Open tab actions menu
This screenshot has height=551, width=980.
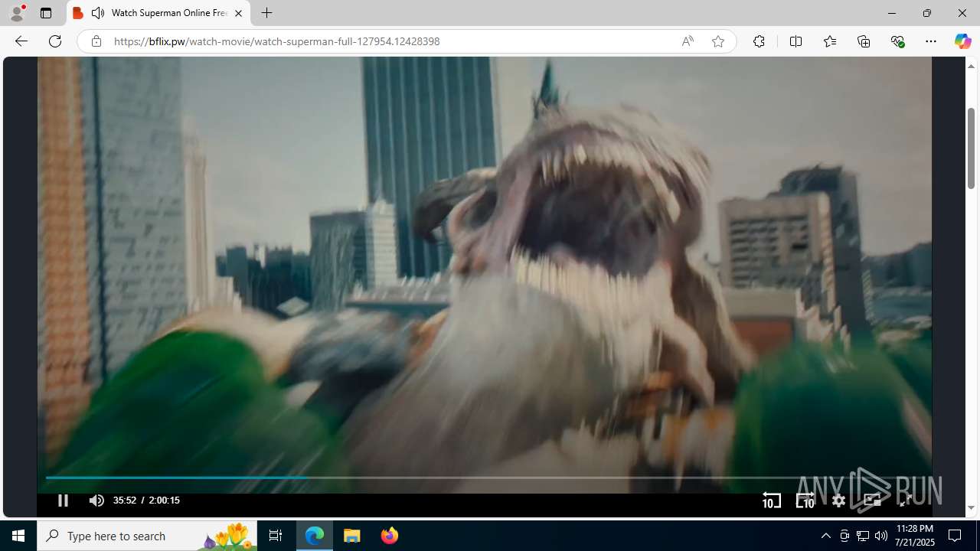click(x=46, y=13)
